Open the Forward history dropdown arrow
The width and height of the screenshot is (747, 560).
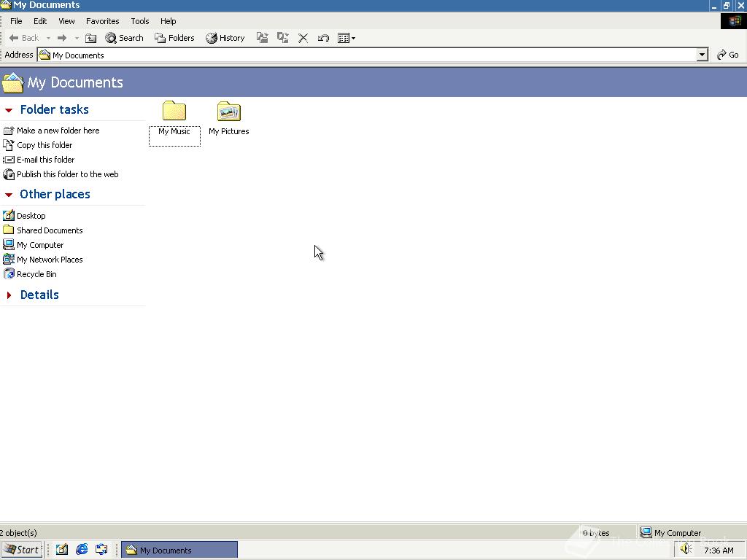(77, 38)
